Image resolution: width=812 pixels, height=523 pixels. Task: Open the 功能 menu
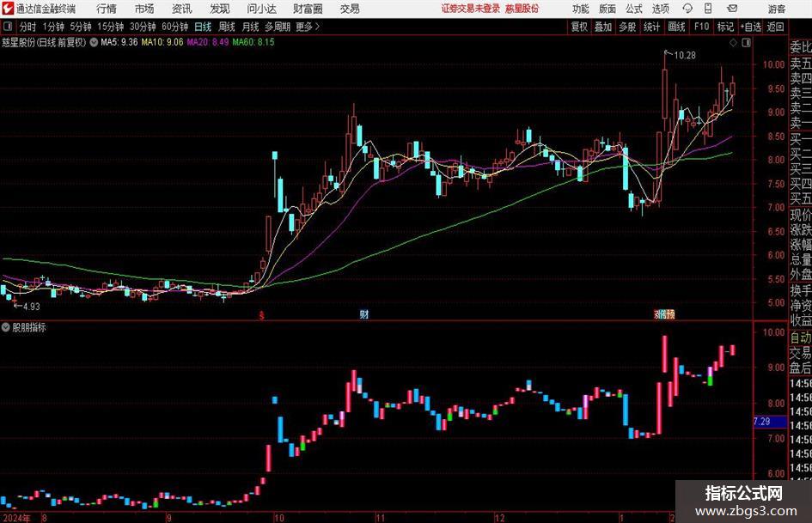581,9
